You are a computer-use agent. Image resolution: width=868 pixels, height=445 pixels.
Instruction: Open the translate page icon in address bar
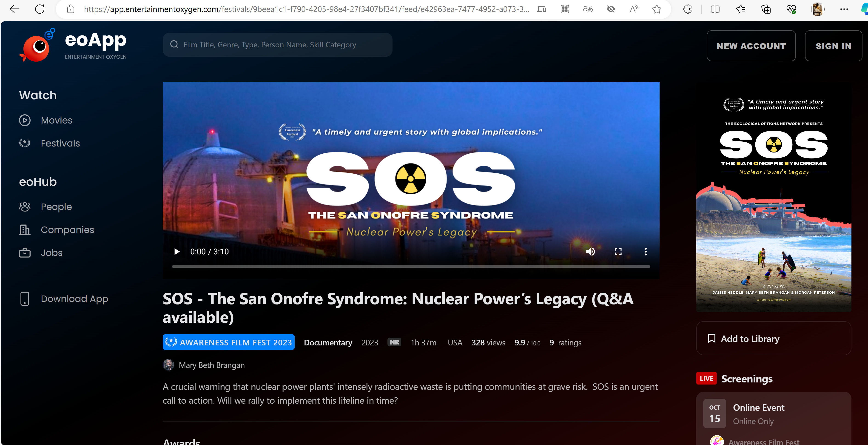click(588, 9)
